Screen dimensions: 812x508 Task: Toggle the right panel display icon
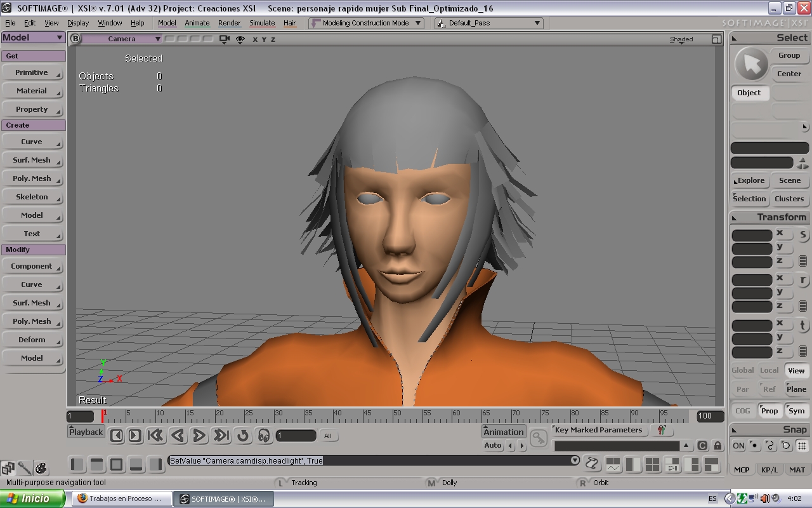click(156, 465)
